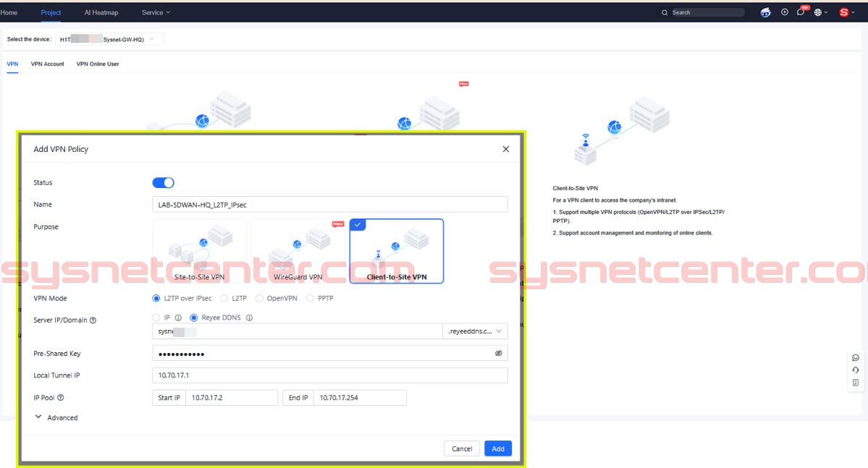Screen dimensions: 868x468
Task: Open the notification chat bubble icon
Action: click(x=801, y=12)
